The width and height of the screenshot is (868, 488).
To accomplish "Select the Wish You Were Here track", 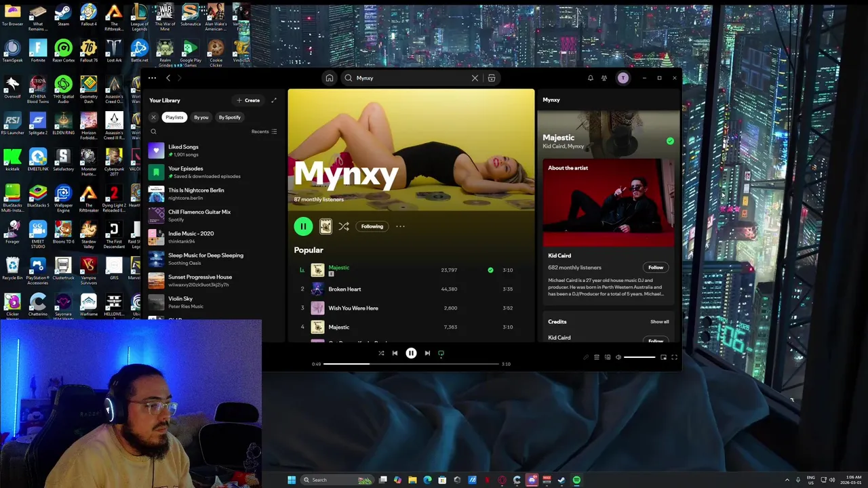I will (x=411, y=308).
